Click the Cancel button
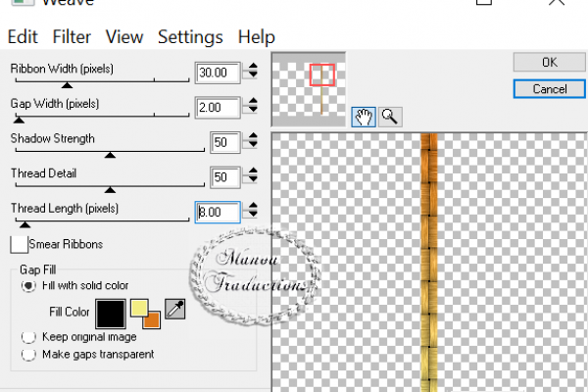The width and height of the screenshot is (588, 392). coord(550,89)
